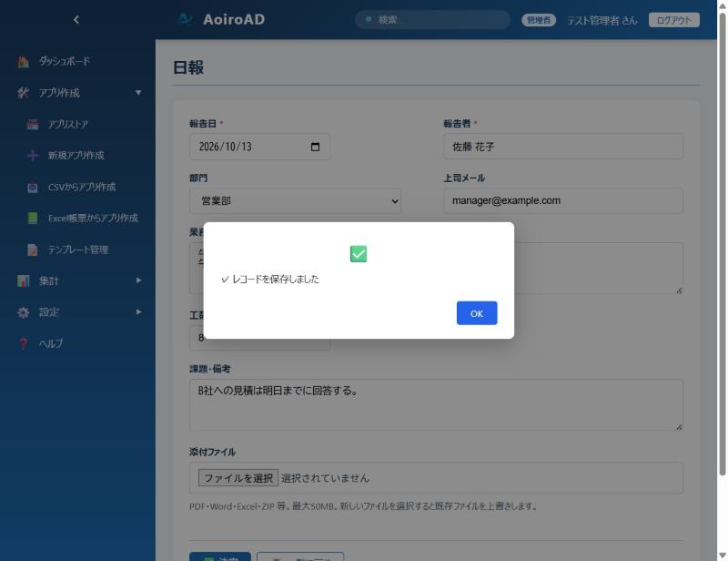
Task: Click OK in the save confirmation dialog
Action: tap(476, 312)
